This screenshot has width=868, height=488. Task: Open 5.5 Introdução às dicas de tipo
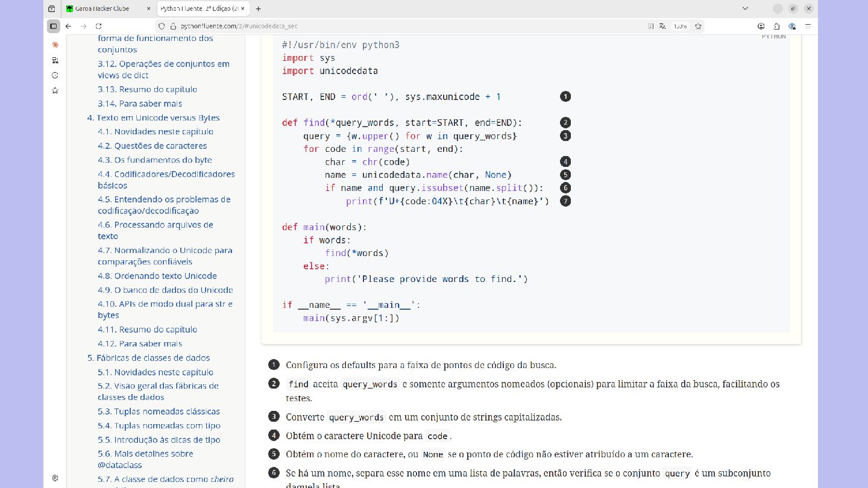(x=159, y=440)
